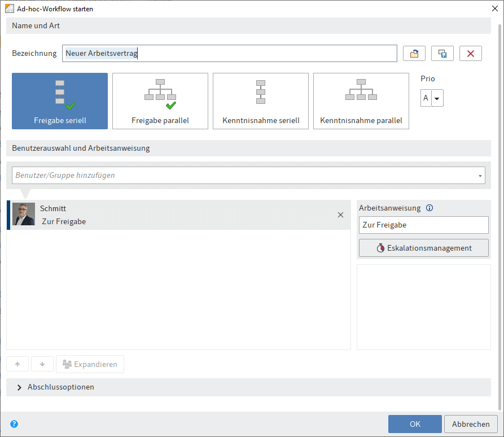
Task: Click the Arbeitsanweisung info icon
Action: 429,208
